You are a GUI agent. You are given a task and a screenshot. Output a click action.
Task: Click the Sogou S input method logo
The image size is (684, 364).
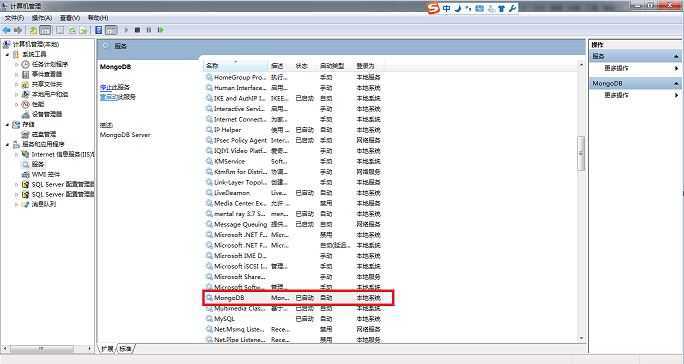click(433, 8)
